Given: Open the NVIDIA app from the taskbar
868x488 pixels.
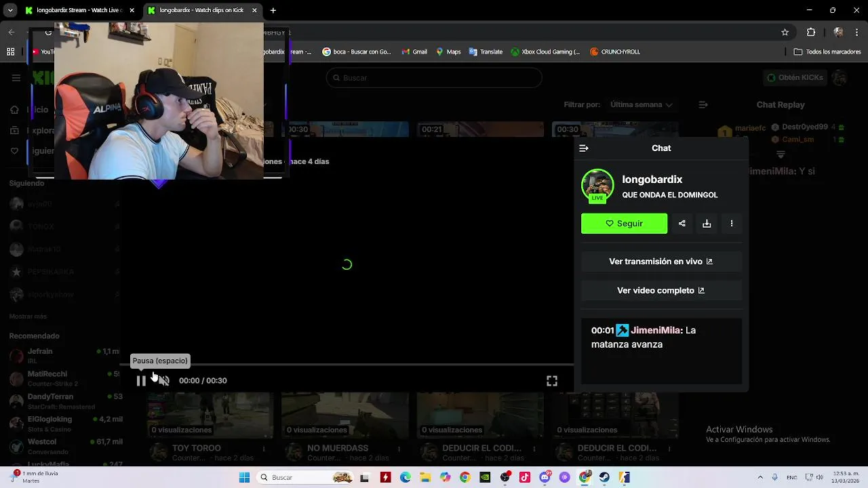Looking at the screenshot, I should pyautogui.click(x=485, y=478).
